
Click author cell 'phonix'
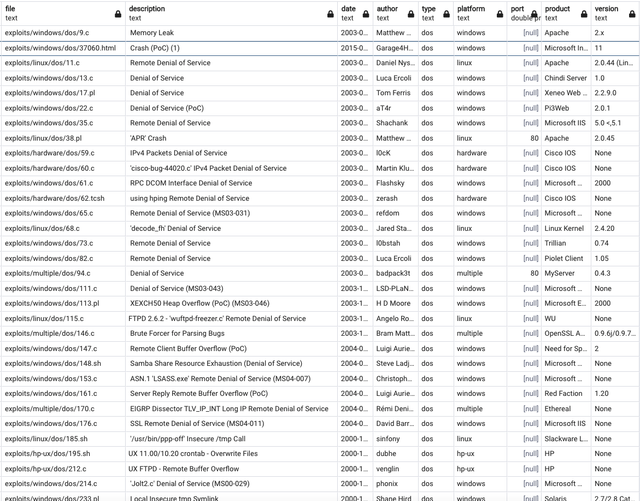[396, 484]
